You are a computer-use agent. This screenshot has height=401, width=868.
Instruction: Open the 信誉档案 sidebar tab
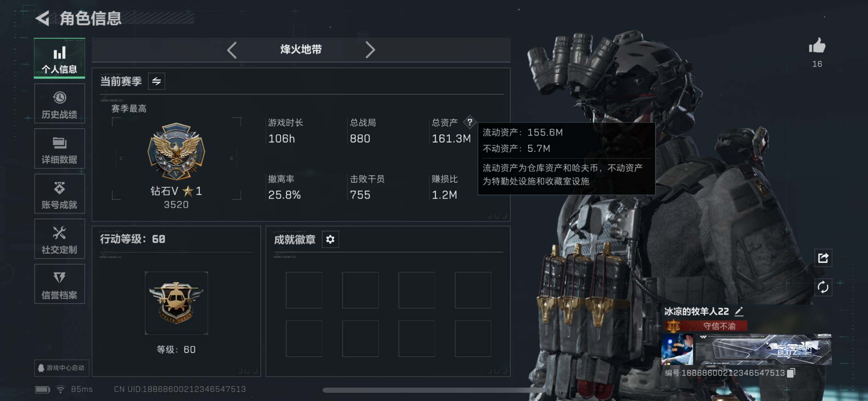tap(59, 284)
